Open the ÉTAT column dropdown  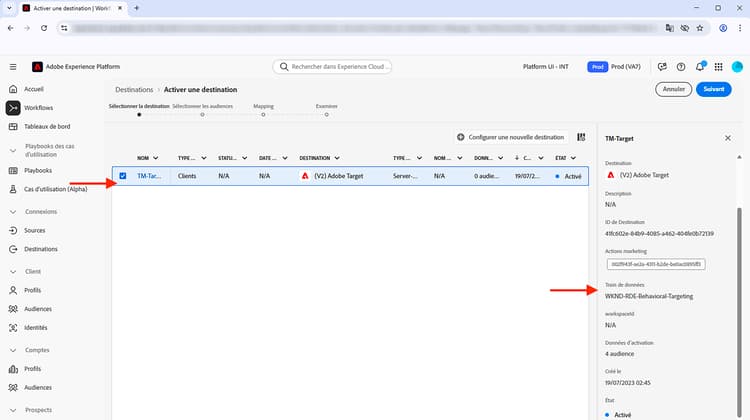[573, 158]
